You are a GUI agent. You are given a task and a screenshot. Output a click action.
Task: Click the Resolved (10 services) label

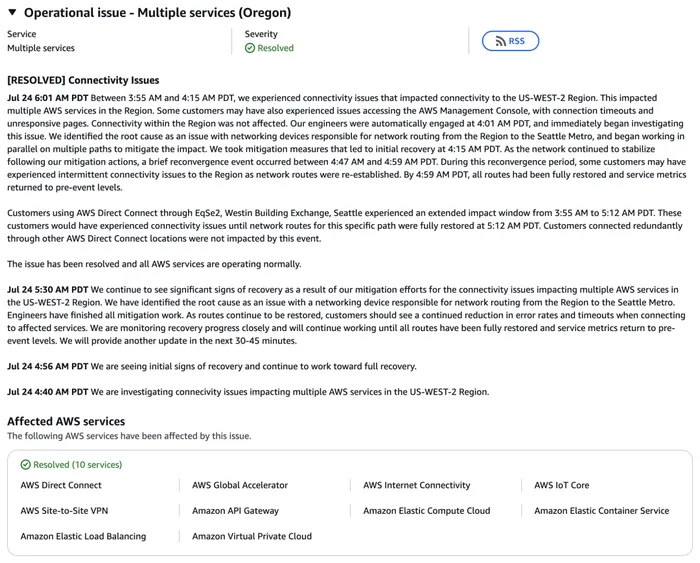click(78, 465)
